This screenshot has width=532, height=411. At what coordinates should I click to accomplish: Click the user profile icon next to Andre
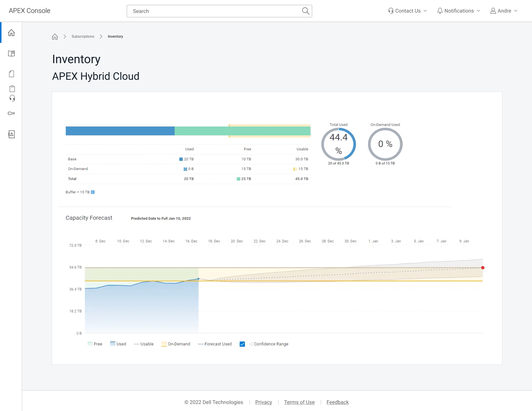493,11
